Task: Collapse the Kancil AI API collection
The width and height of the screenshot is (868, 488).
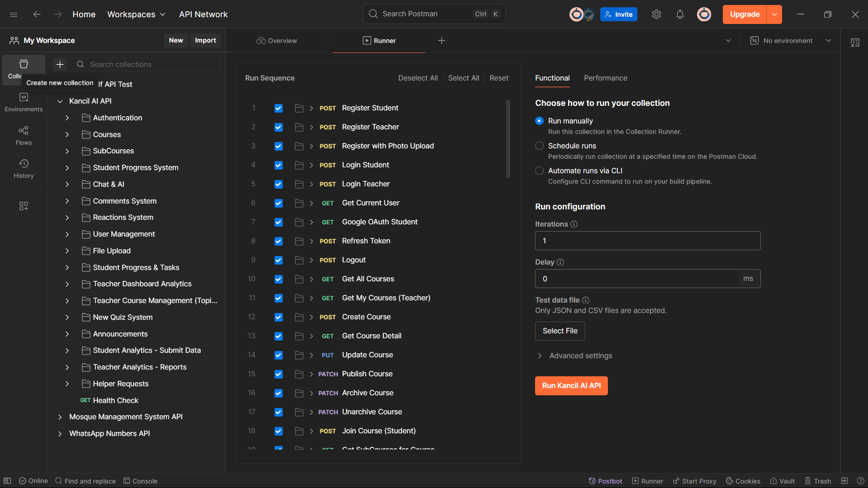Action: coord(60,101)
